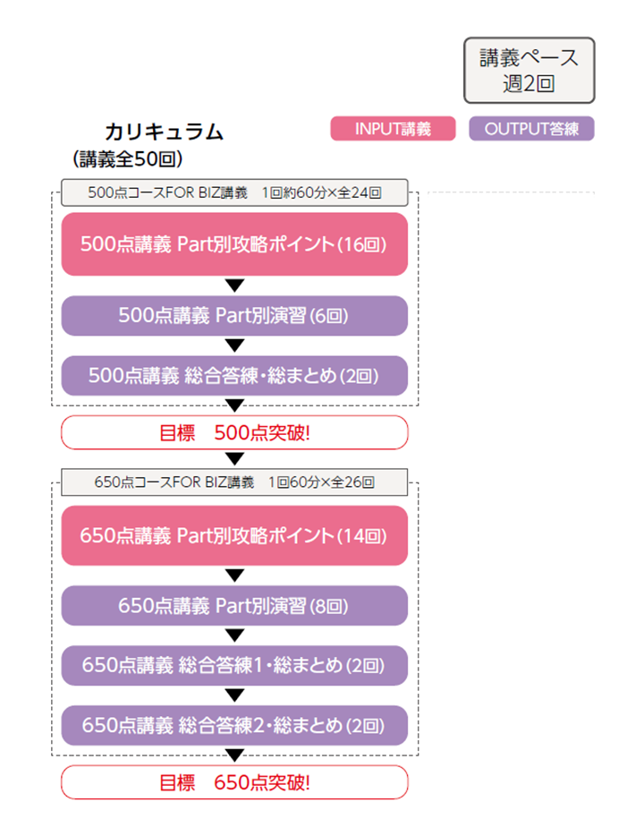Select the 650点コースFOR BIZ講義 header bar
Image resolution: width=644 pixels, height=836 pixels.
pos(234,482)
